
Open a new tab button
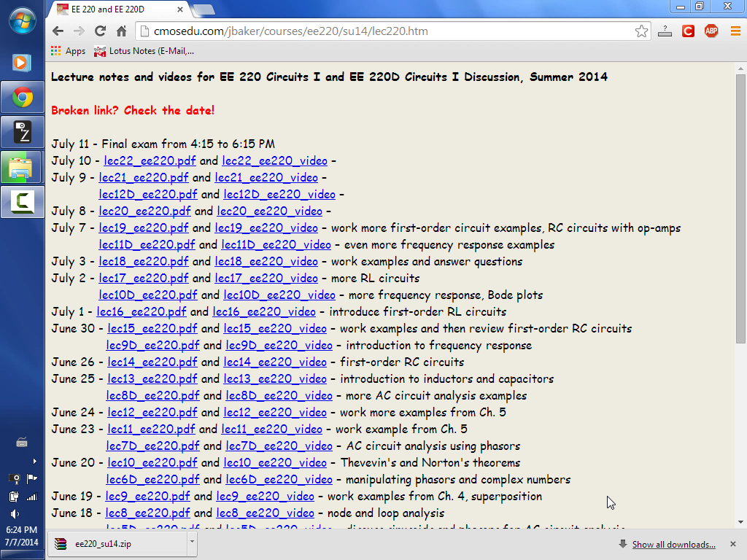tap(204, 9)
